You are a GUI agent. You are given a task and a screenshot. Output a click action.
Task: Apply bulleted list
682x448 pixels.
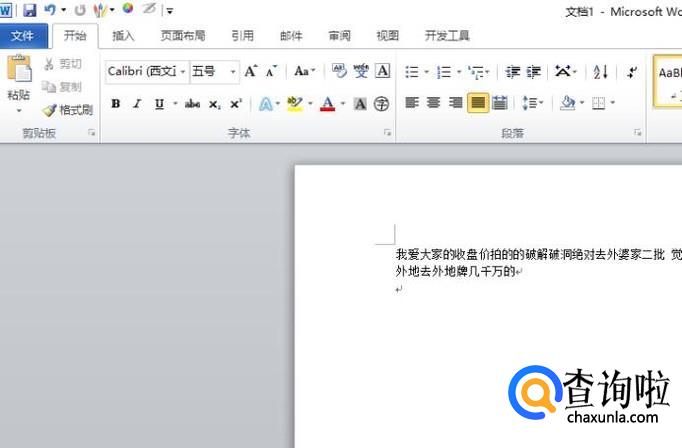(x=412, y=72)
